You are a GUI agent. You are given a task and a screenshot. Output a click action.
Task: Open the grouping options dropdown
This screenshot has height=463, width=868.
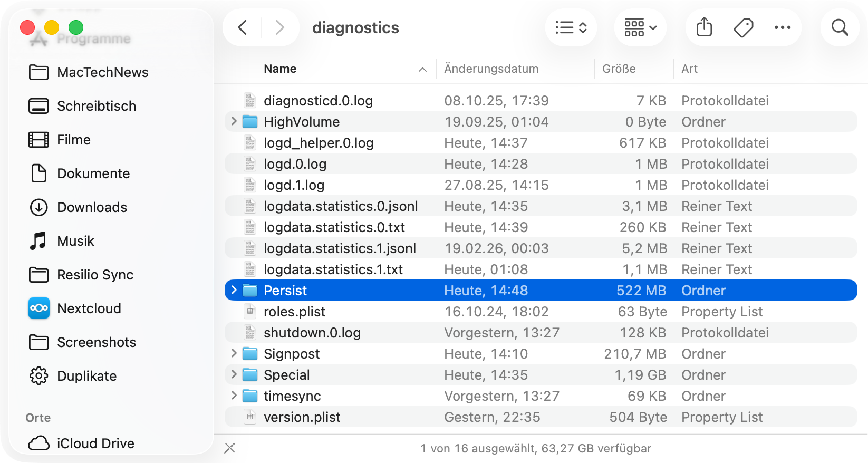(x=640, y=27)
